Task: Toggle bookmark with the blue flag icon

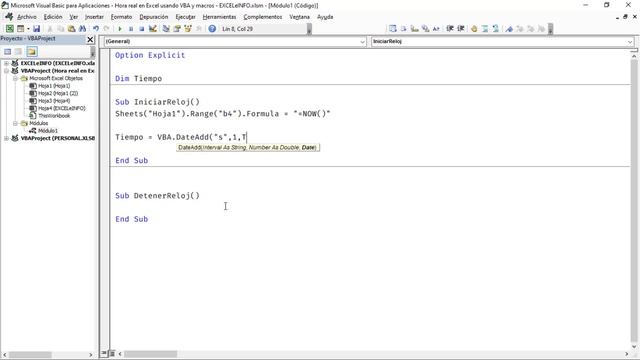Action: point(509,29)
